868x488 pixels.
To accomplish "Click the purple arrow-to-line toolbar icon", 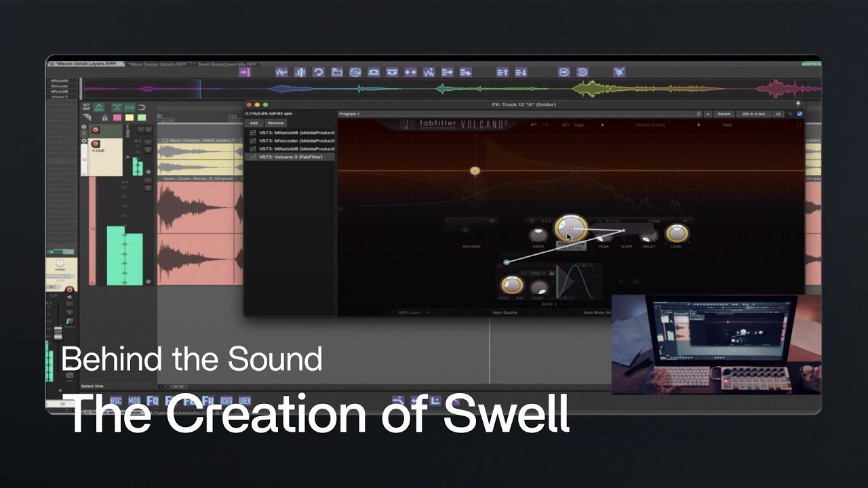I will click(245, 72).
